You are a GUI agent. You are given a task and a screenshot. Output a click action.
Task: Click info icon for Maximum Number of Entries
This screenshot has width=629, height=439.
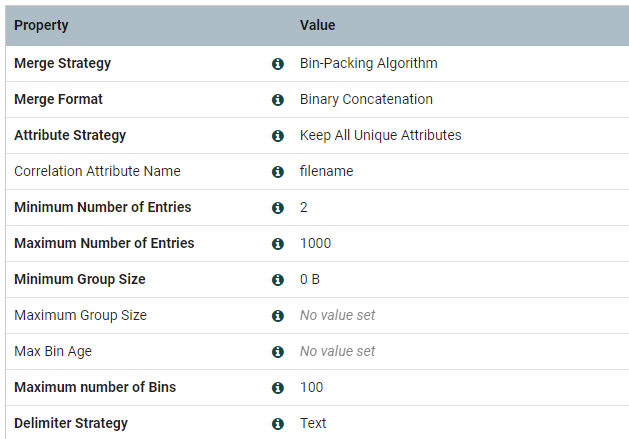coord(278,244)
